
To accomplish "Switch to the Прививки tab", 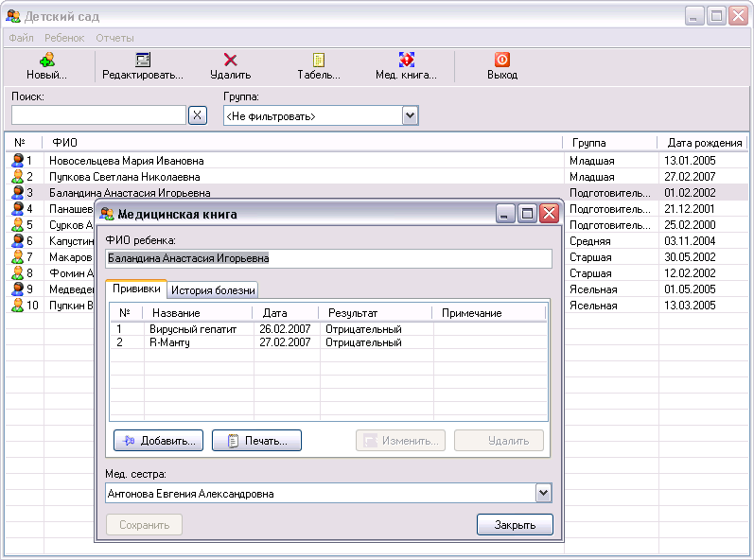I will point(136,289).
